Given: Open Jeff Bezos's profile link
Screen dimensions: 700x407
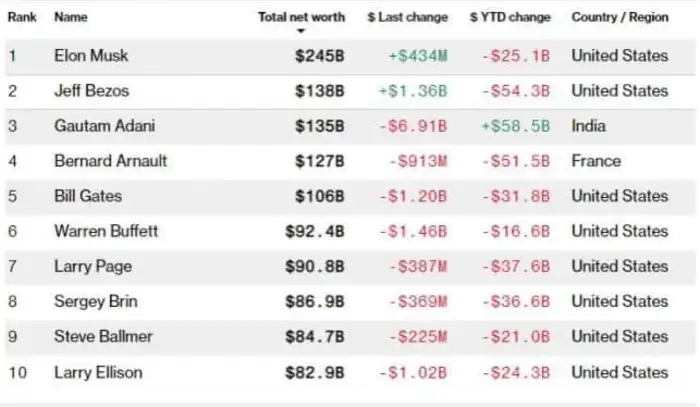Looking at the screenshot, I should point(92,91).
